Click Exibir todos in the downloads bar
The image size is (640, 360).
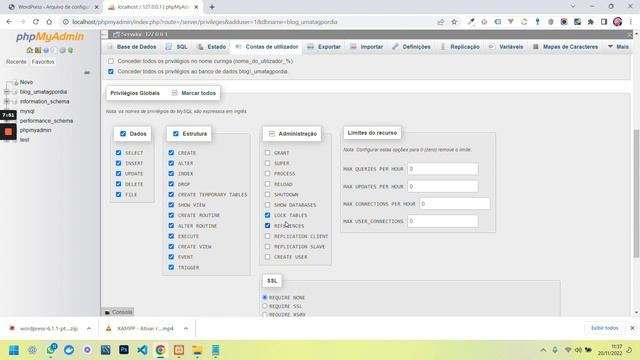(x=604, y=328)
